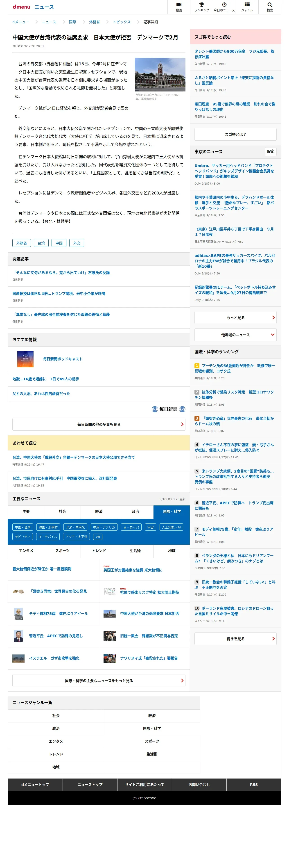Click 社会 in news genre list

click(56, 715)
